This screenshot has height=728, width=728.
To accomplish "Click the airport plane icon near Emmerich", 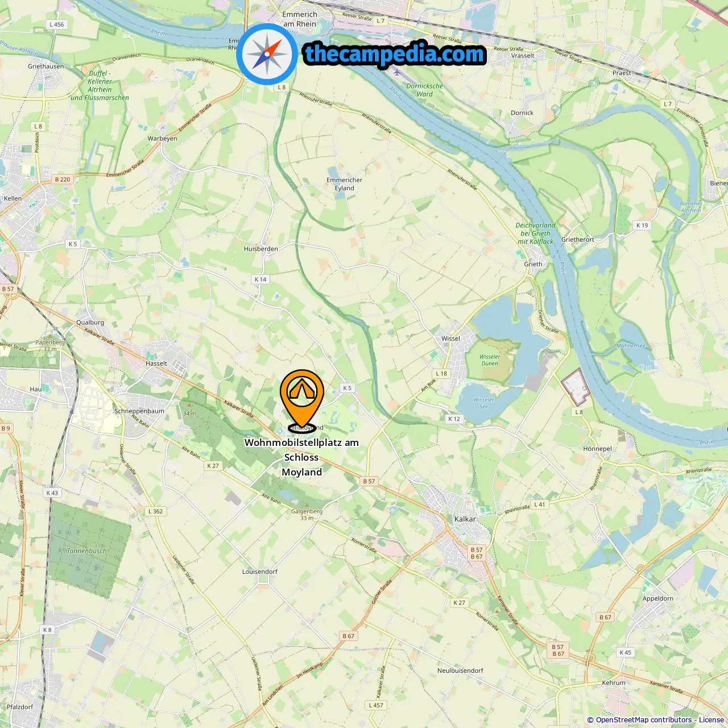I will click(x=397, y=72).
